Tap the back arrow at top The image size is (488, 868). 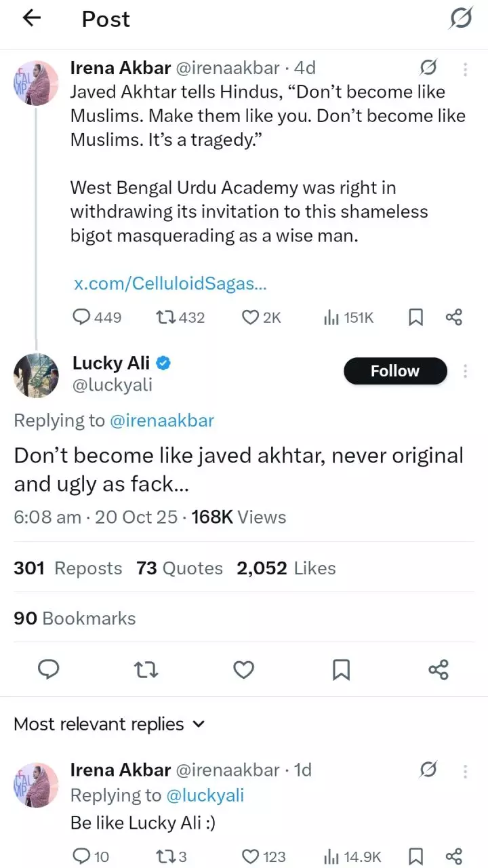(33, 18)
